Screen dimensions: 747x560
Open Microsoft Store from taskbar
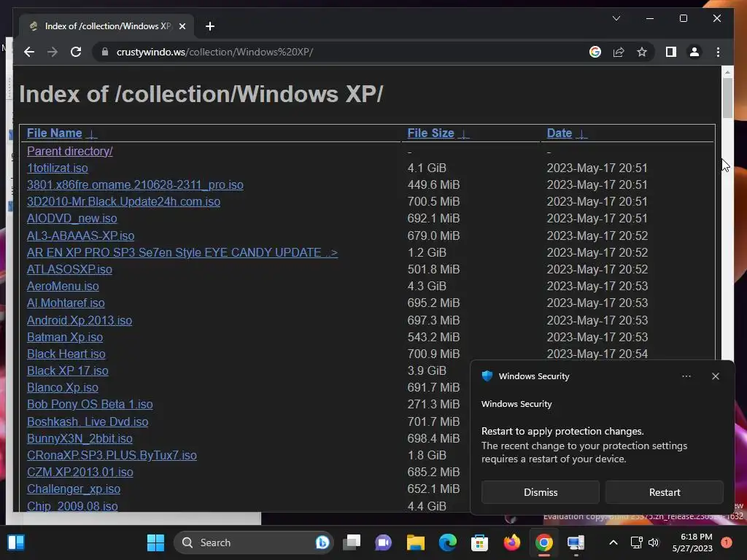tap(479, 542)
